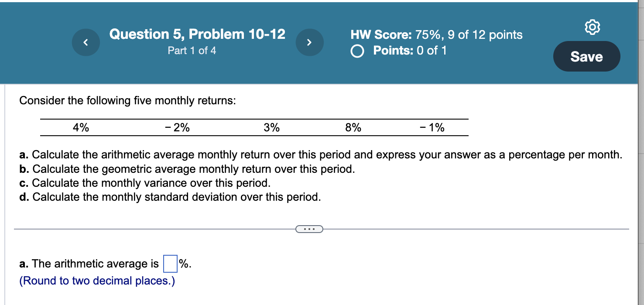Select the Points radio circle
644x305 pixels.
[x=357, y=51]
